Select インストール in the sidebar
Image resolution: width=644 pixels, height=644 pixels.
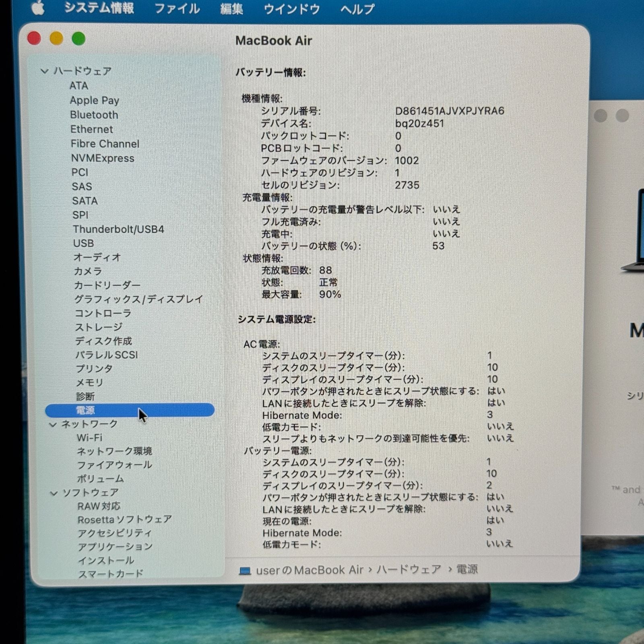(x=106, y=560)
